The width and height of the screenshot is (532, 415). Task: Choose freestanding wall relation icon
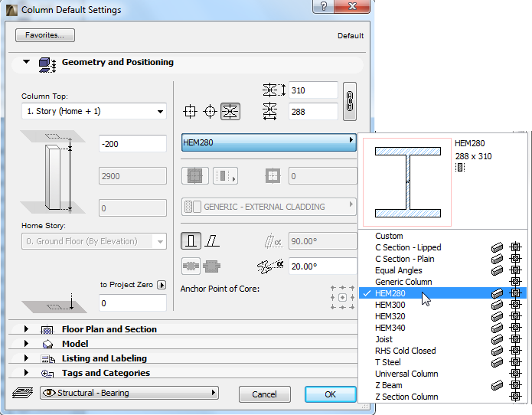pyautogui.click(x=212, y=266)
